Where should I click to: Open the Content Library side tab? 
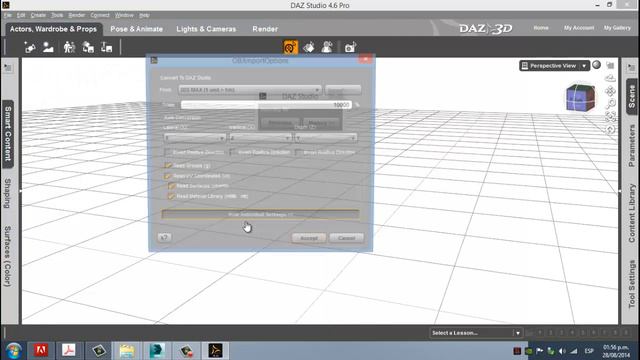coord(632,213)
